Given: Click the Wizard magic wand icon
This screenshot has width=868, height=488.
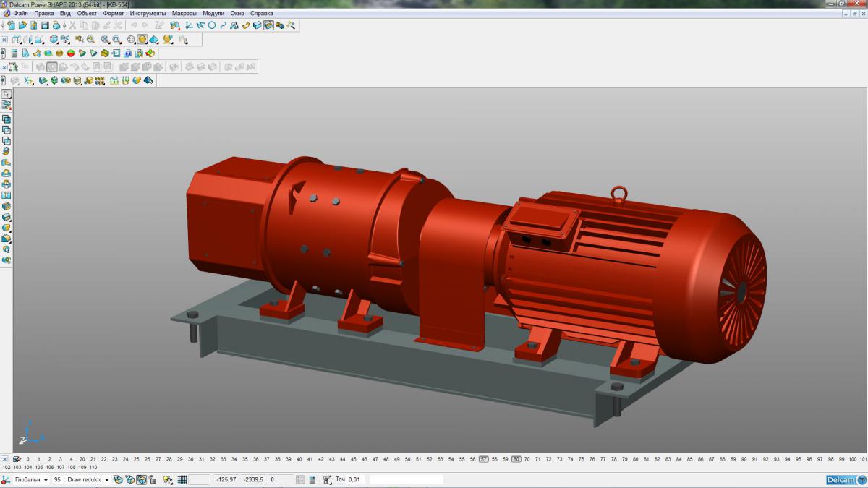Looking at the screenshot, I should click(x=292, y=25).
